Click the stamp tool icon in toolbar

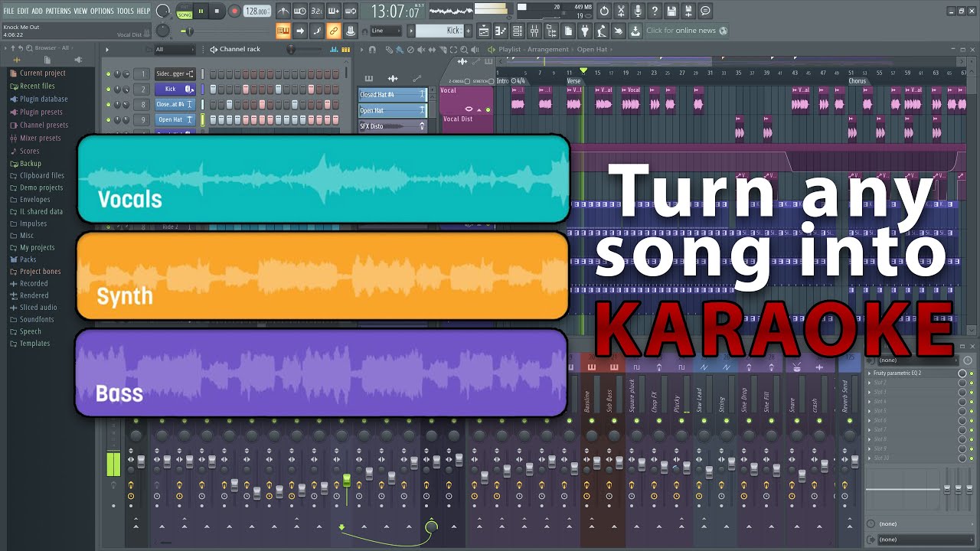point(350,31)
